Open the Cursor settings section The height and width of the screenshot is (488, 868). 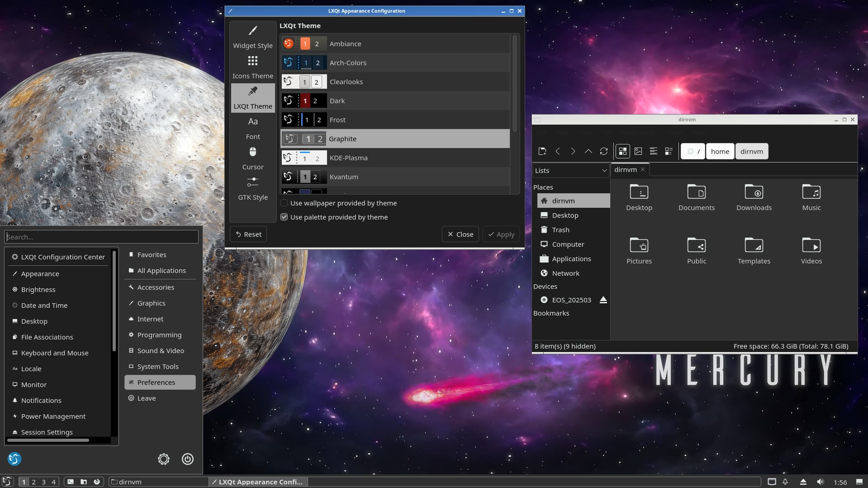[x=253, y=159]
